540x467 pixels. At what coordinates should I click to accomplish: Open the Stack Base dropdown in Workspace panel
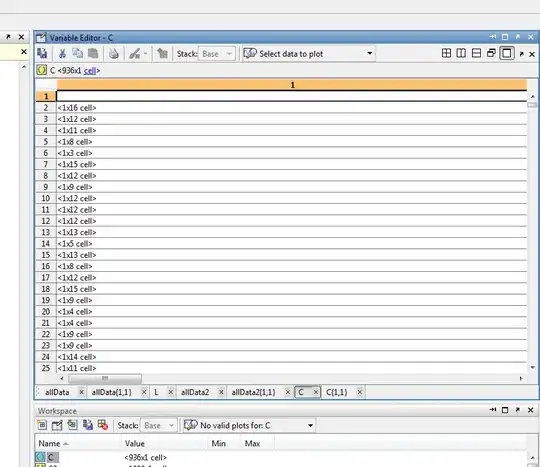(x=158, y=426)
